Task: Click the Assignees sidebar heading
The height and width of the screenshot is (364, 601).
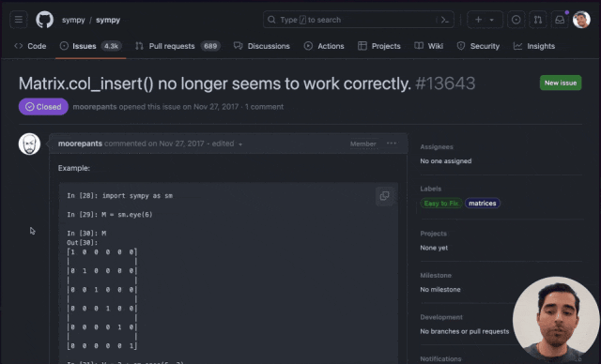Action: coord(437,147)
